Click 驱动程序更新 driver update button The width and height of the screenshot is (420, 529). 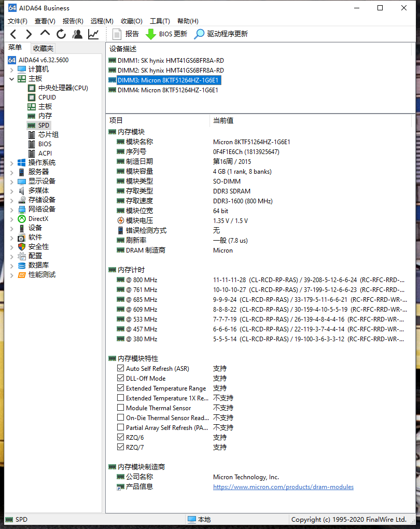click(x=221, y=34)
